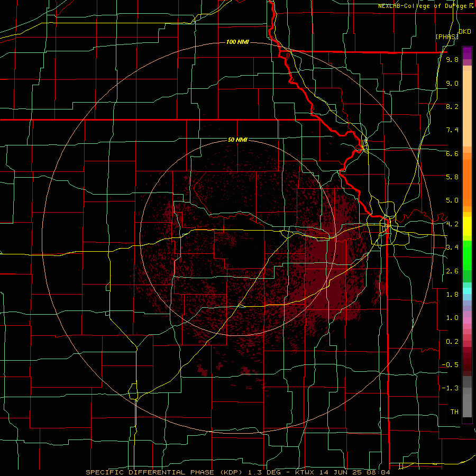Click the 4.2 scale value
Image resolution: width=476 pixels, height=476 pixels.
coord(452,224)
